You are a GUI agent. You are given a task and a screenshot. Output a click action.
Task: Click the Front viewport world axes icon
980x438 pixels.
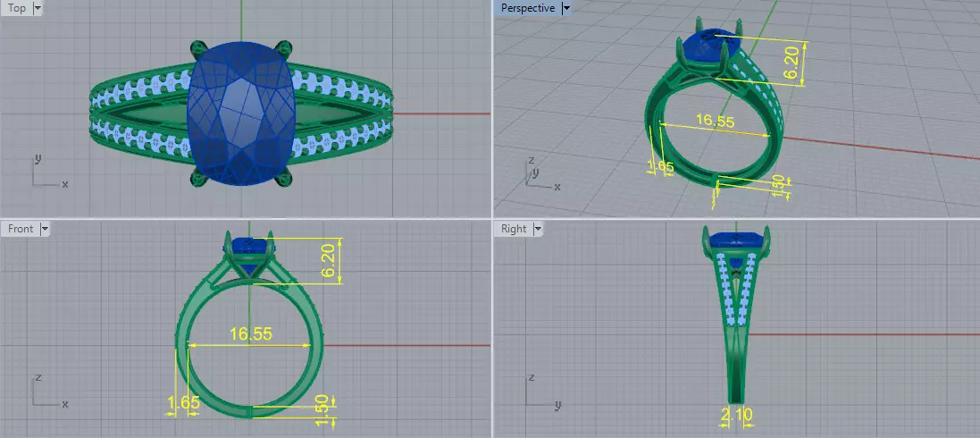click(x=49, y=392)
